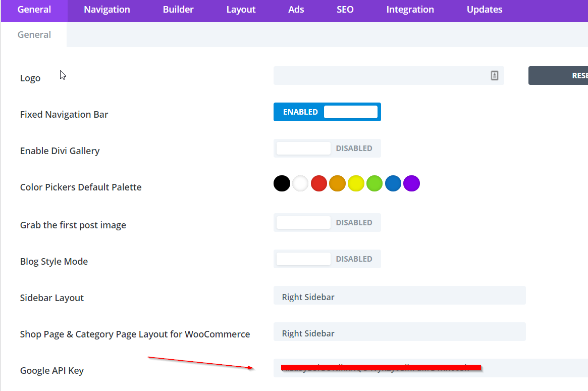The image size is (588, 391).
Task: Expand WooCommerce Shop Page Layout dropdown
Action: click(399, 332)
